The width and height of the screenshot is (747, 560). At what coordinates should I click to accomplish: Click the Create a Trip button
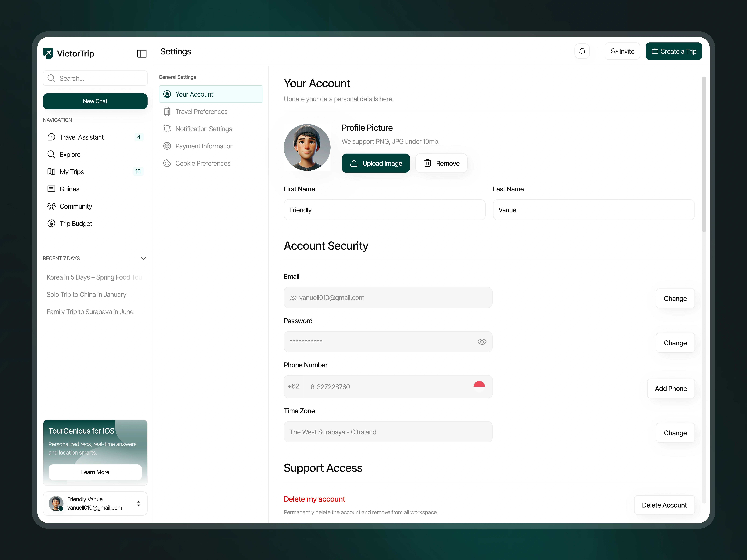674,51
